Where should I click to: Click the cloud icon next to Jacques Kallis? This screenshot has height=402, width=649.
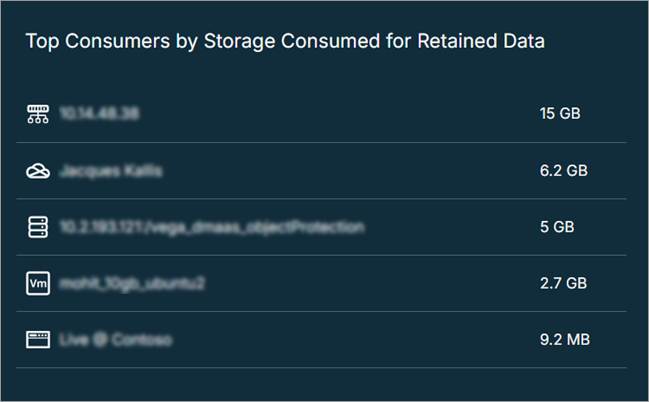point(37,171)
